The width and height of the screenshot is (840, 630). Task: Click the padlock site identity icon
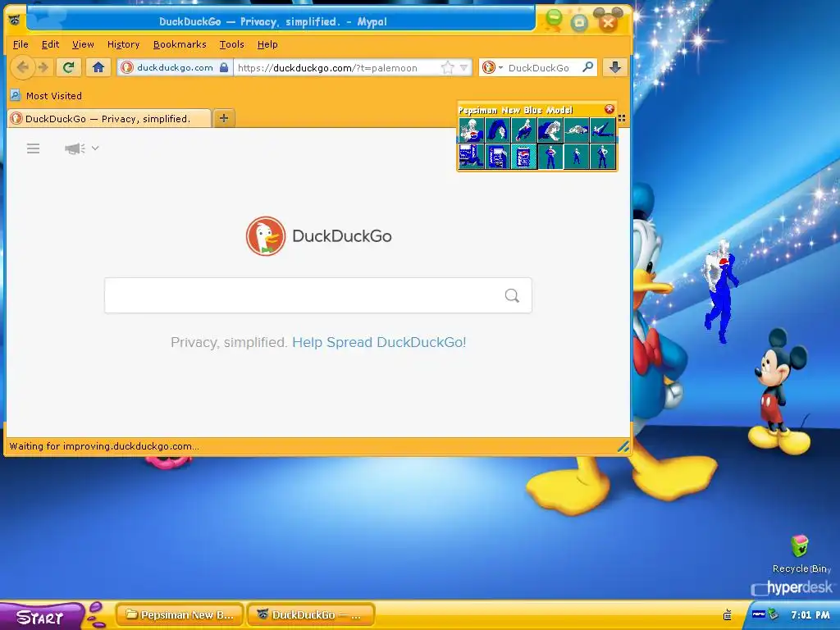tap(224, 67)
